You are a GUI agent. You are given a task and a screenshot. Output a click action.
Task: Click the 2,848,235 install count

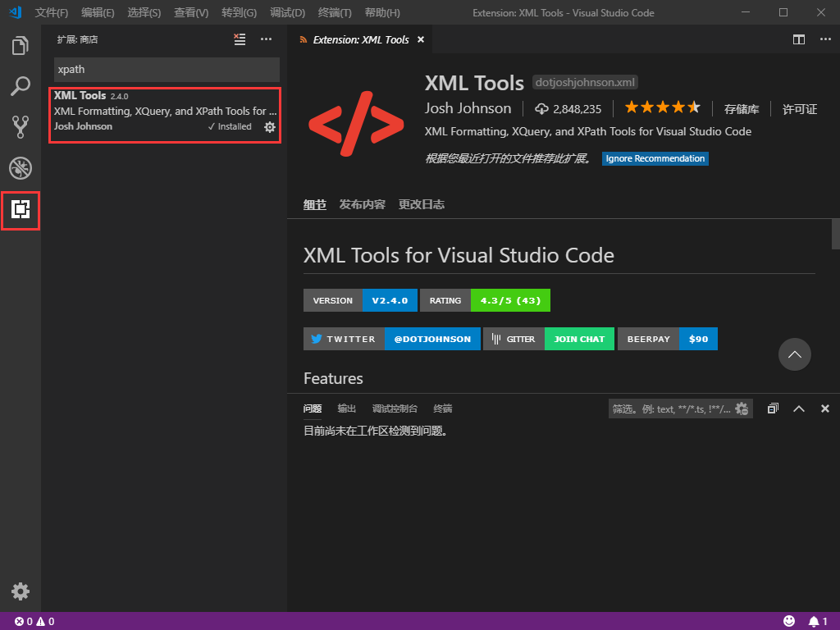click(x=568, y=109)
